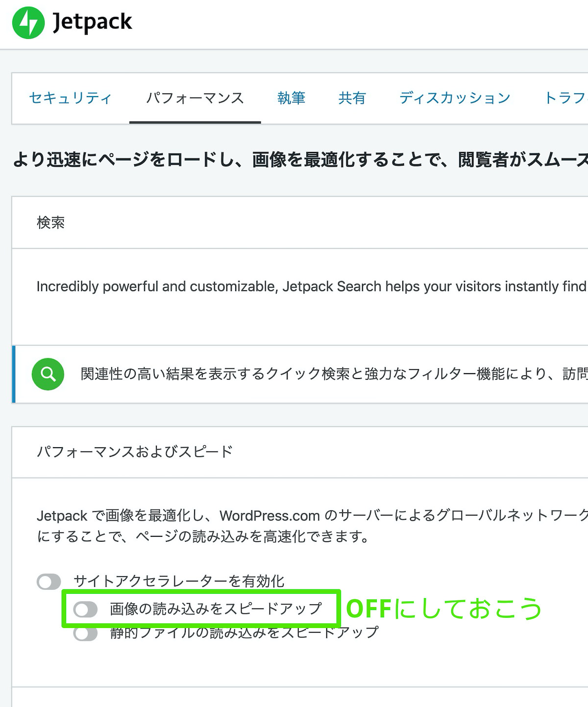Select the パフォーマンス tab
Screen dimensions: 588x707
(195, 98)
